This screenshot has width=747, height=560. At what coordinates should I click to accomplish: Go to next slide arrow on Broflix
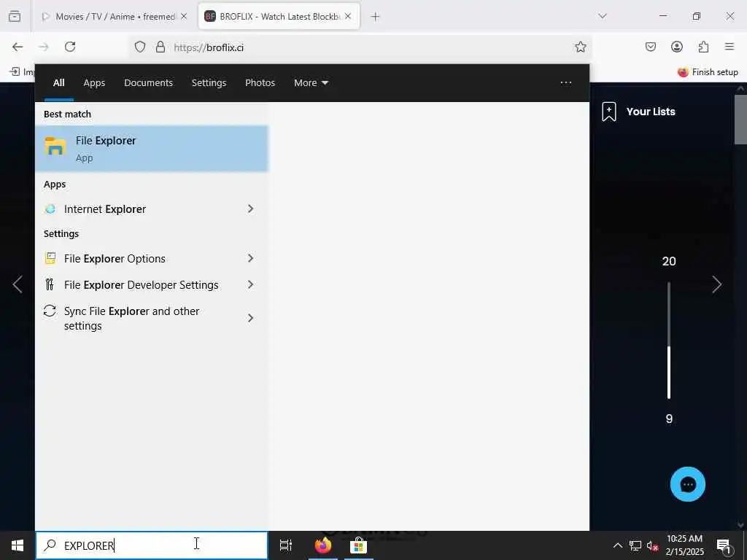coord(716,285)
